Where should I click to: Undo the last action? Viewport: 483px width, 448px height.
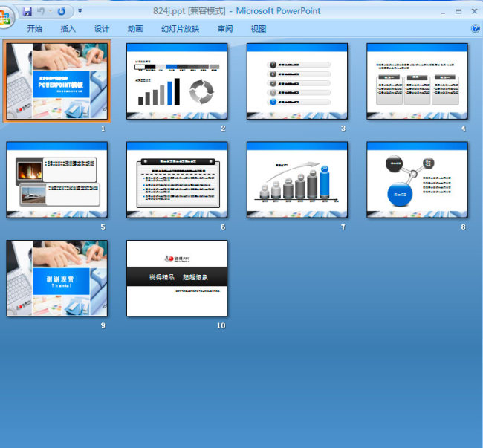pos(40,11)
